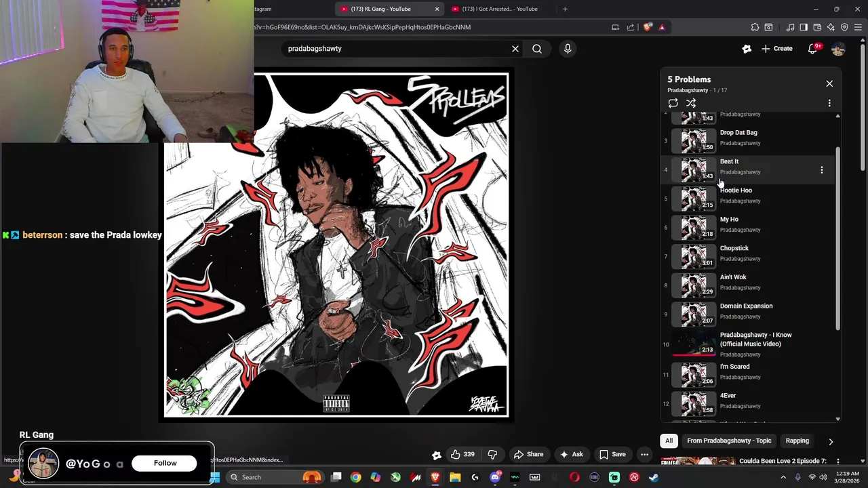
Task: Click the playlist scrollbar thumb
Action: (x=838, y=239)
